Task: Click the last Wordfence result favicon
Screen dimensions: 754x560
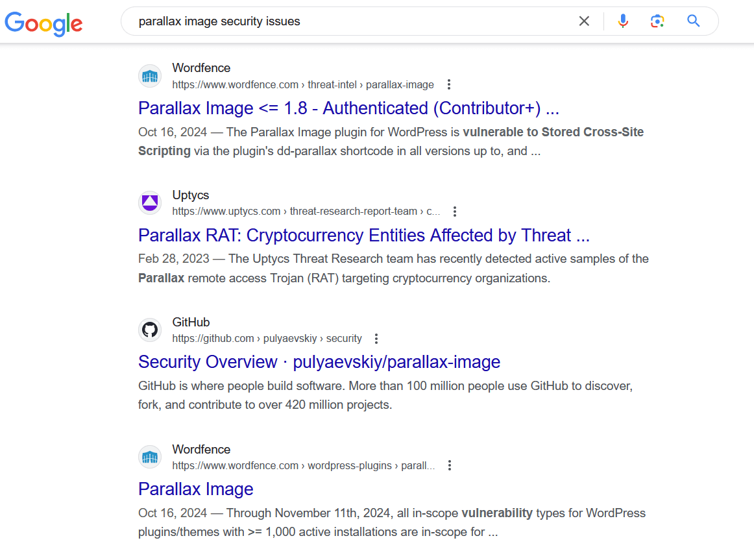Action: [150, 457]
